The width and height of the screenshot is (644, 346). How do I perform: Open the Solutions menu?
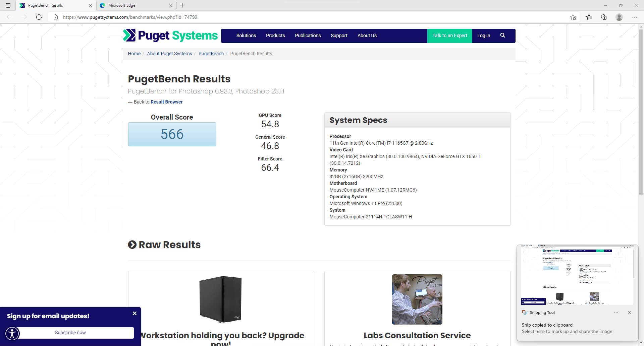coord(246,36)
